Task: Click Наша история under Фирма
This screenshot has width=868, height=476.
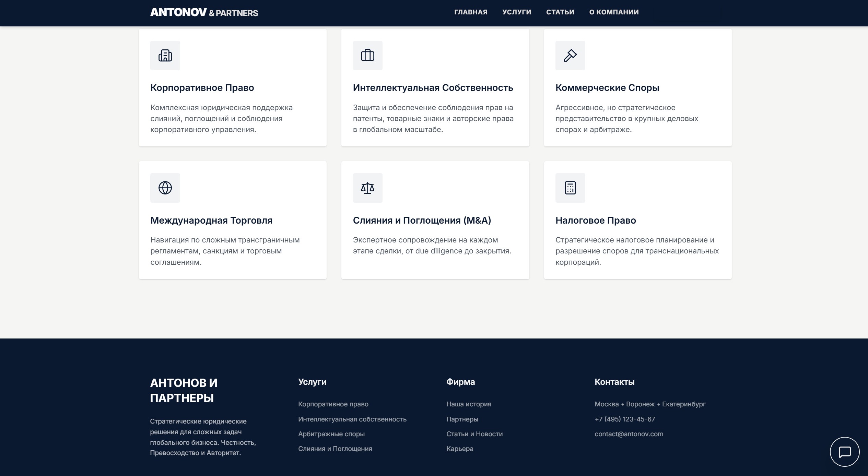Action: [468, 404]
